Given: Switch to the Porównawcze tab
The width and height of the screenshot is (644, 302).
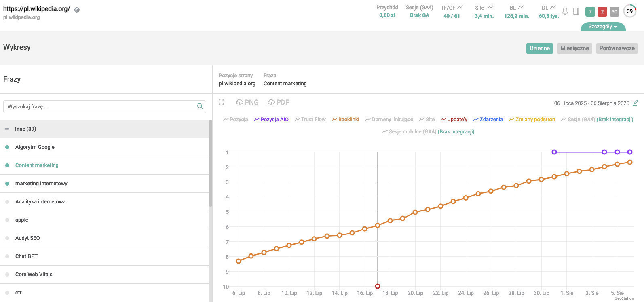Looking at the screenshot, I should [x=617, y=48].
